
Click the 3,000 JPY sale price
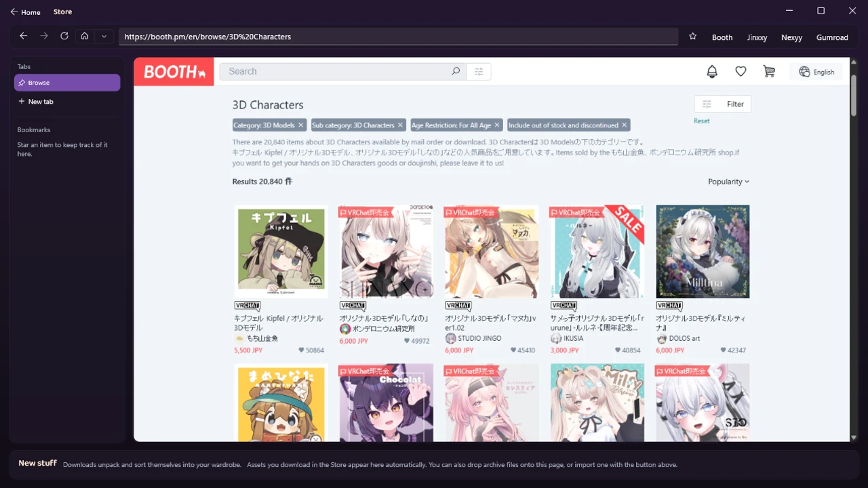coord(564,350)
